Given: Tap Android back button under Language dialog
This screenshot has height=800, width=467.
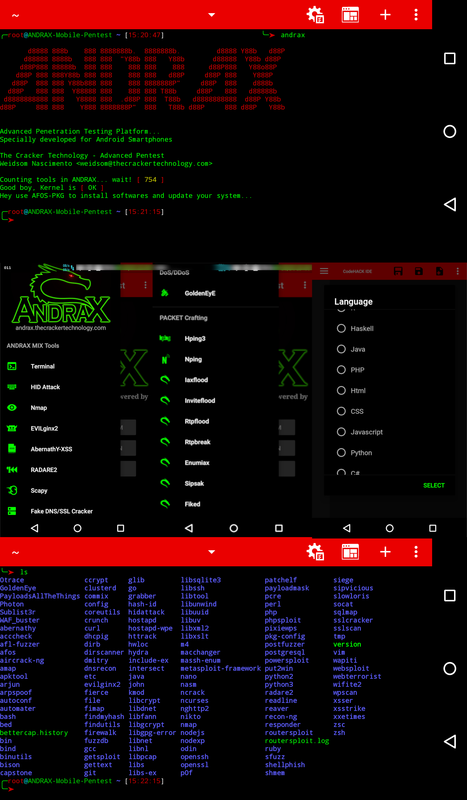Looking at the screenshot, I should pos(347,528).
